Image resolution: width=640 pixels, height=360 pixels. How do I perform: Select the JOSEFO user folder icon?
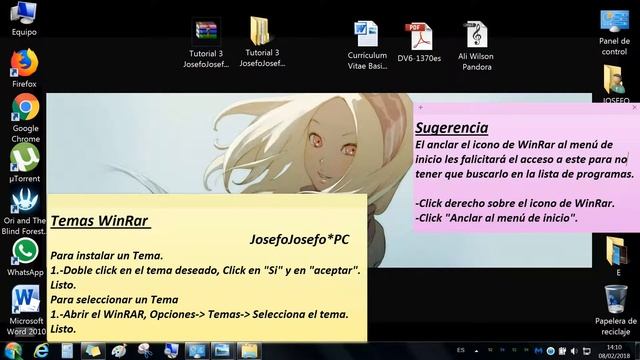click(616, 84)
